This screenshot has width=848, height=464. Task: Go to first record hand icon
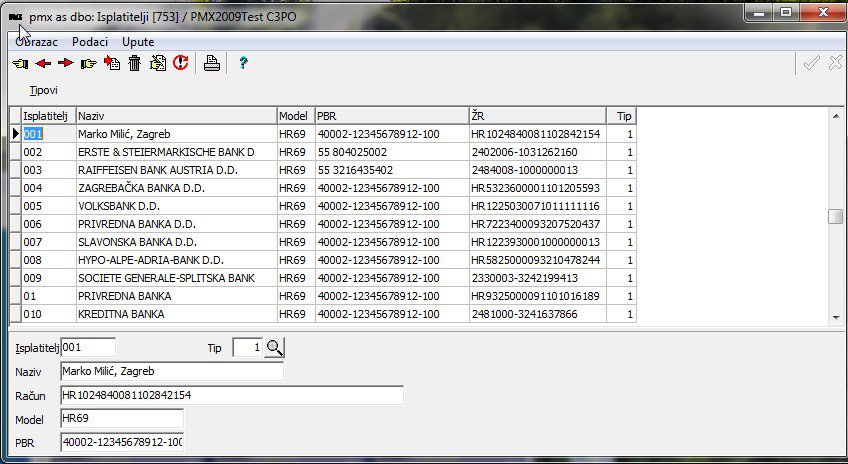pos(21,63)
